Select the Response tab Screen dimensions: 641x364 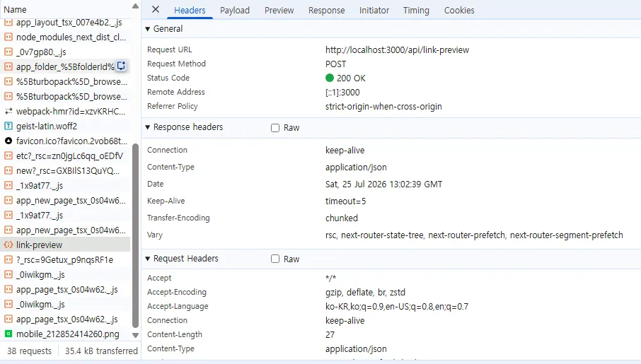(326, 10)
